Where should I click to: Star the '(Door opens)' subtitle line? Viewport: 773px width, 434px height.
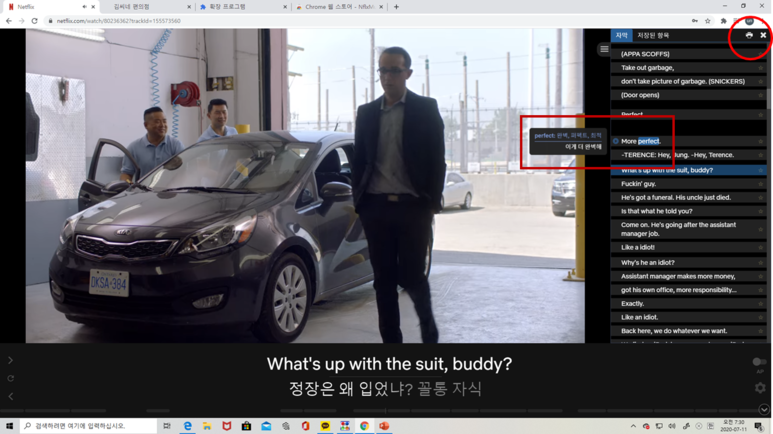(761, 95)
